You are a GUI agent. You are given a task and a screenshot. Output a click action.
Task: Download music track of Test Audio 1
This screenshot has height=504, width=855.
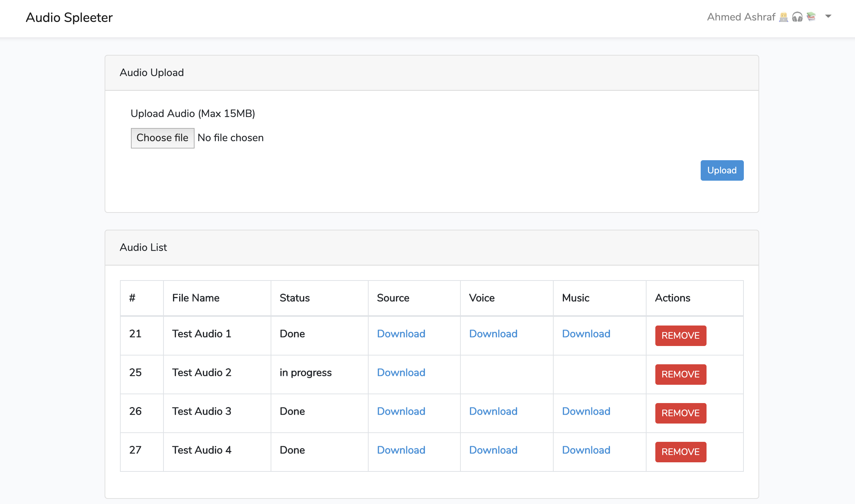(x=586, y=334)
